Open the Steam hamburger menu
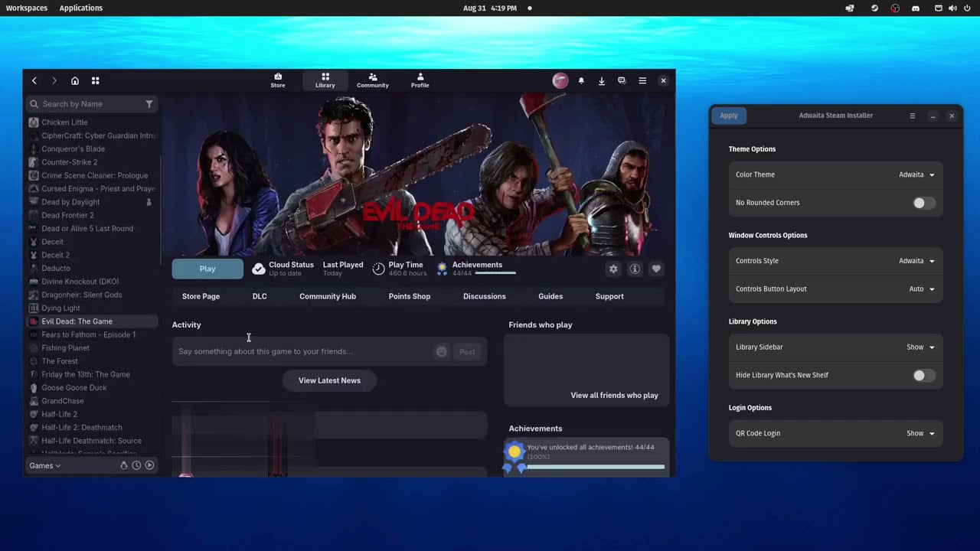980x551 pixels. tap(642, 80)
